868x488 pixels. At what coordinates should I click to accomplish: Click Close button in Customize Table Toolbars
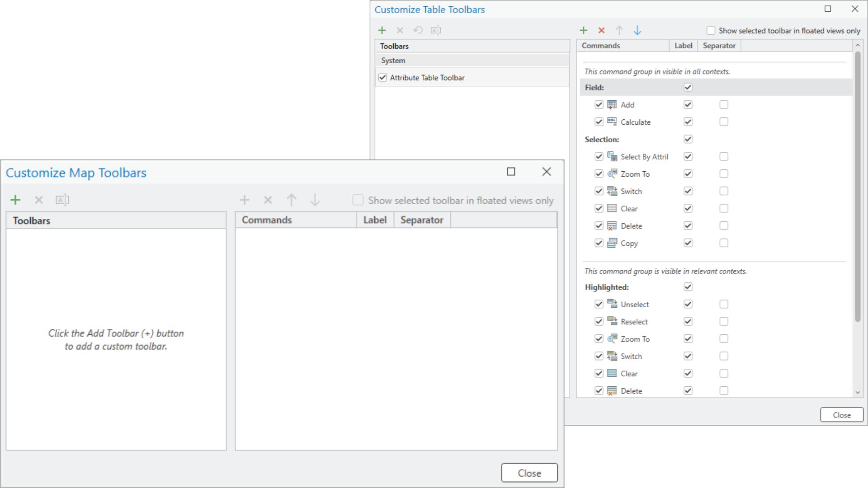point(842,415)
